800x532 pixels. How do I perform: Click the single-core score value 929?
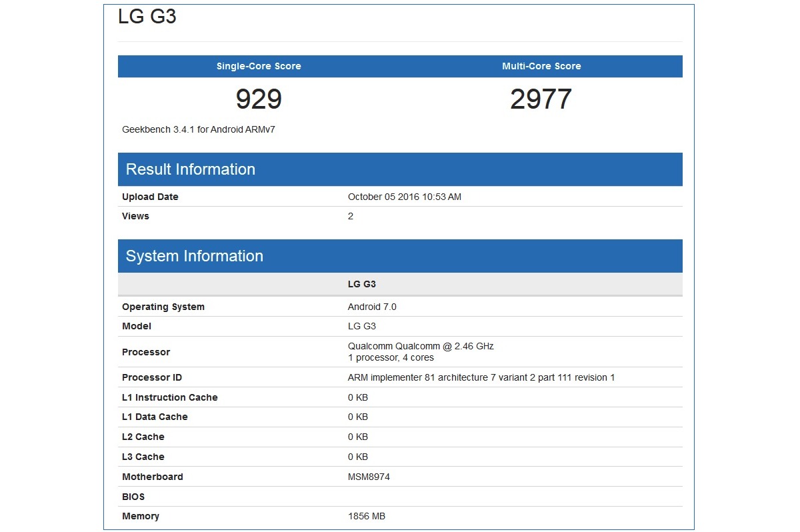[x=259, y=99]
